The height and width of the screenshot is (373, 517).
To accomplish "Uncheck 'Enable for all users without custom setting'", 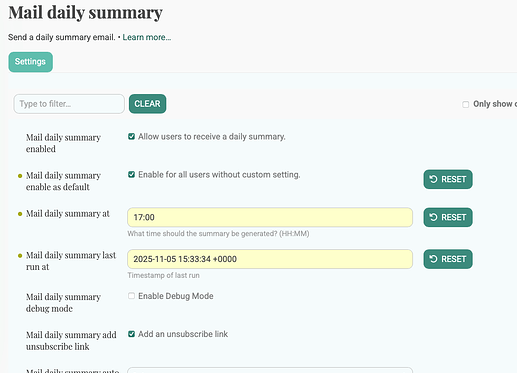I will pyautogui.click(x=131, y=174).
